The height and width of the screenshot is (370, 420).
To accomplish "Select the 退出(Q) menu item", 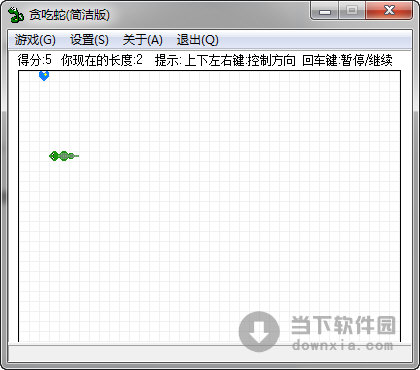I will (x=198, y=40).
